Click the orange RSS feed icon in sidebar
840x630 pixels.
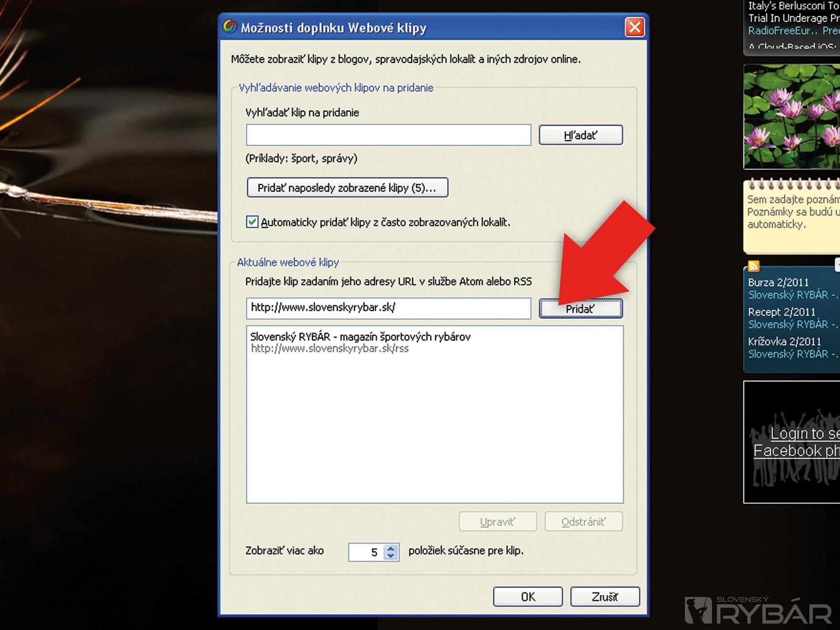[753, 266]
